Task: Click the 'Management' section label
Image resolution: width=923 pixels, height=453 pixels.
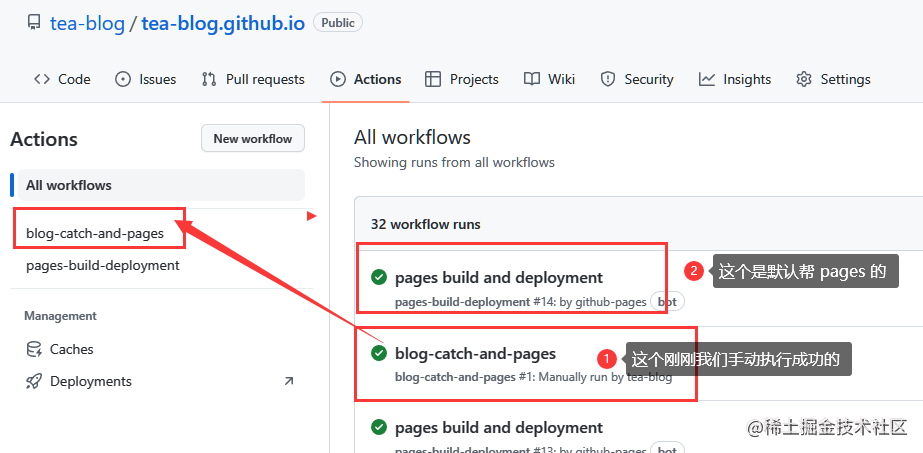Action: tap(60, 316)
